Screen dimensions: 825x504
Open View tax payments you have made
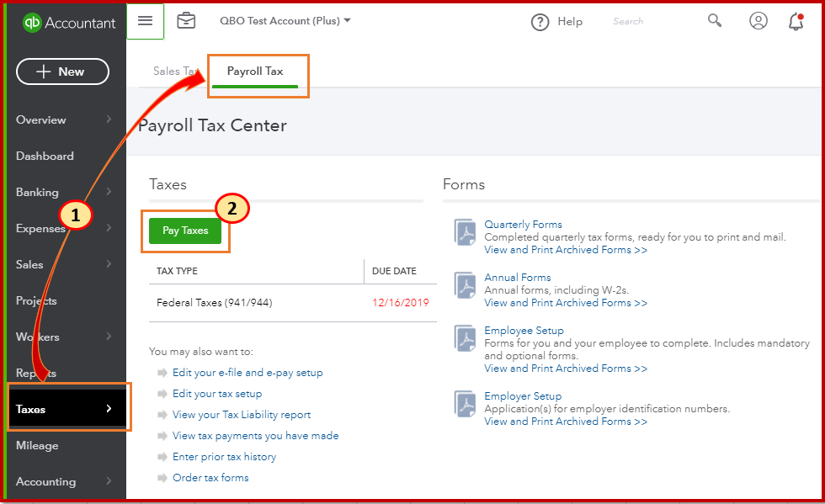[x=255, y=436]
